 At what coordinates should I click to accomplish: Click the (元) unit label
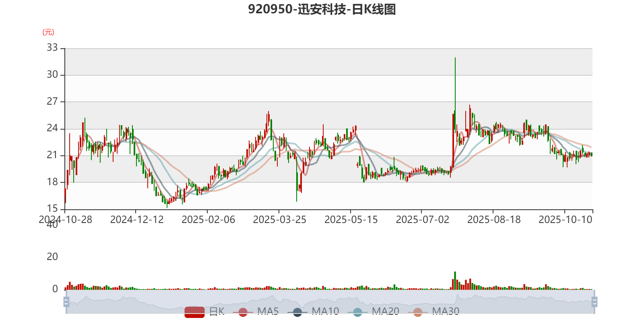(48, 32)
